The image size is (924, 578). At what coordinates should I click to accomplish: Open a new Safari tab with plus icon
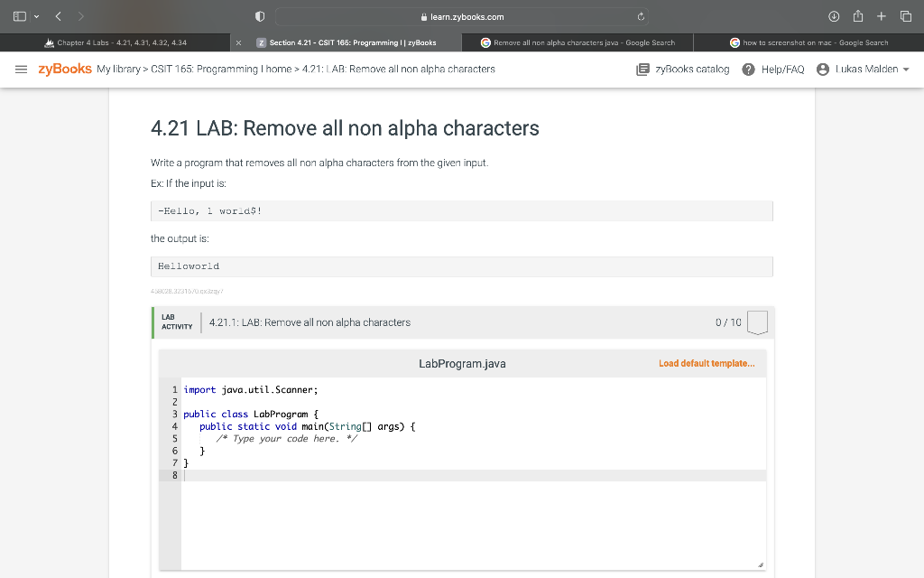pyautogui.click(x=881, y=15)
